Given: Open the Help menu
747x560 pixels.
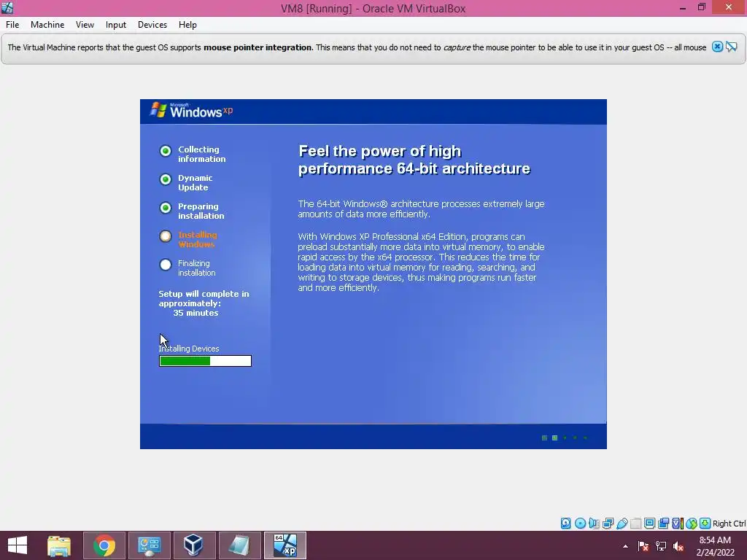Looking at the screenshot, I should (x=187, y=25).
